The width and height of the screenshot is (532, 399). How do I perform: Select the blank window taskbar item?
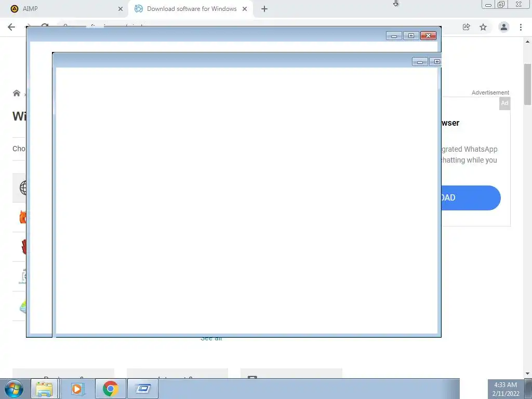(x=143, y=389)
